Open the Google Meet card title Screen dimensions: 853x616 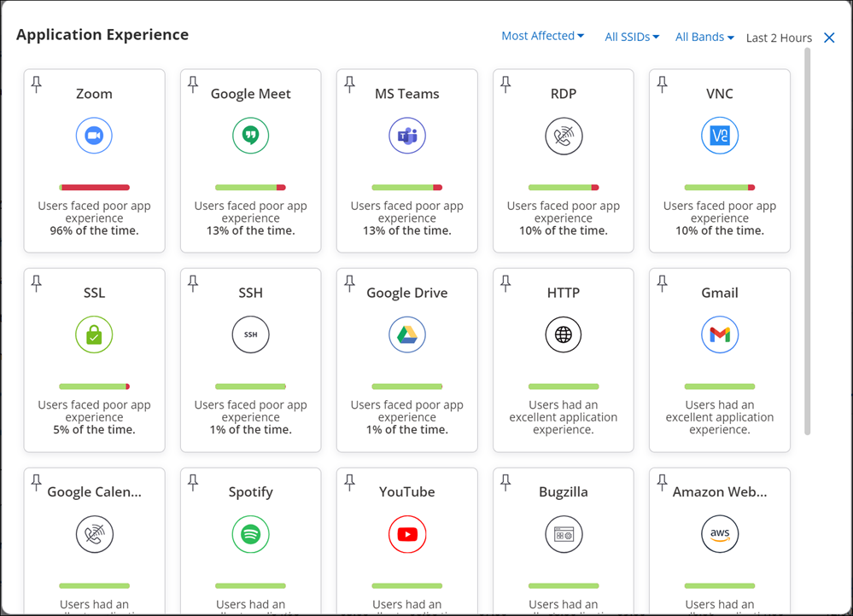(251, 94)
